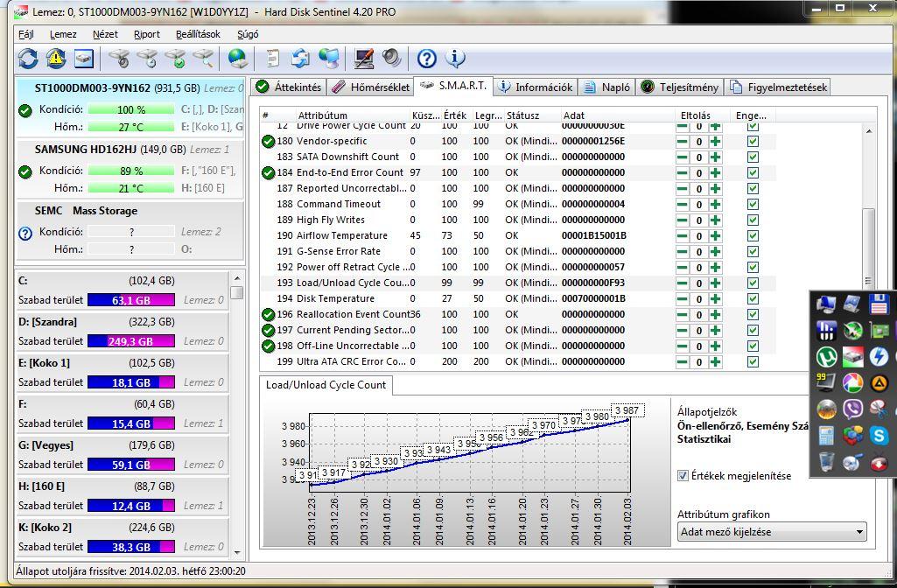Uncheck the enable box for Airflow Temperature

753,235
